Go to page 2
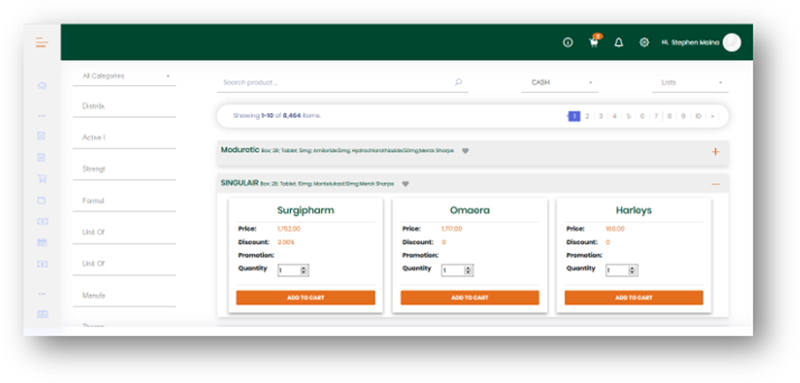The height and width of the screenshot is (383, 800). tap(587, 116)
